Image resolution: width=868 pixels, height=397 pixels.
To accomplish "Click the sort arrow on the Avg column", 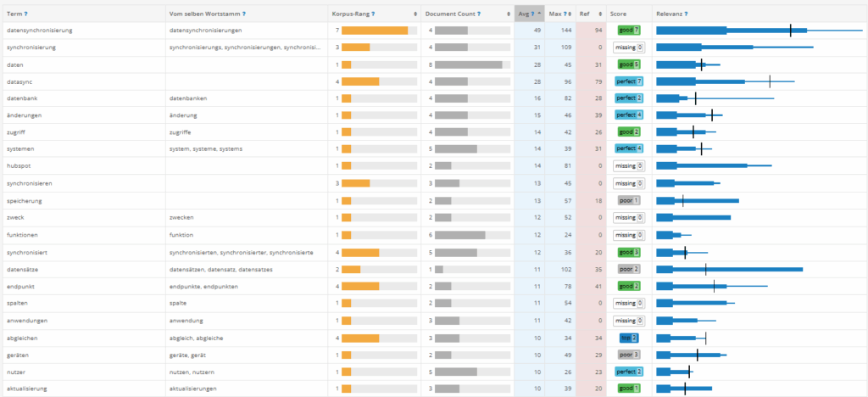I will click(x=539, y=14).
